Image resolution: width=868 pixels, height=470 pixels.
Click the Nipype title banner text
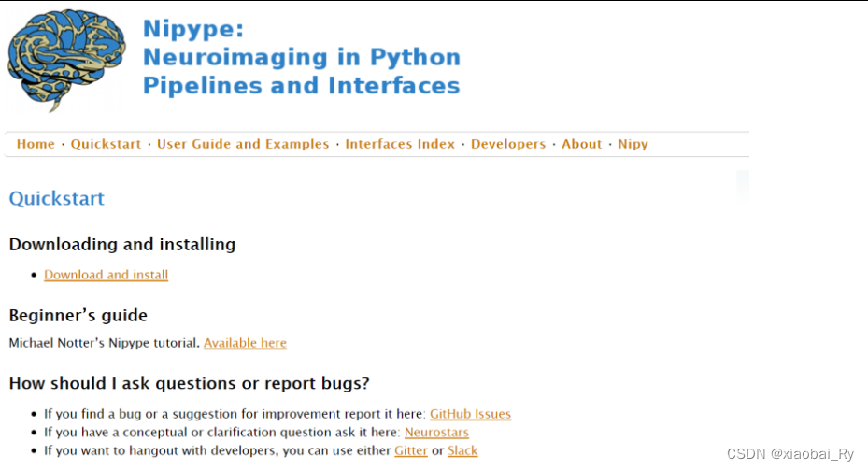click(301, 57)
